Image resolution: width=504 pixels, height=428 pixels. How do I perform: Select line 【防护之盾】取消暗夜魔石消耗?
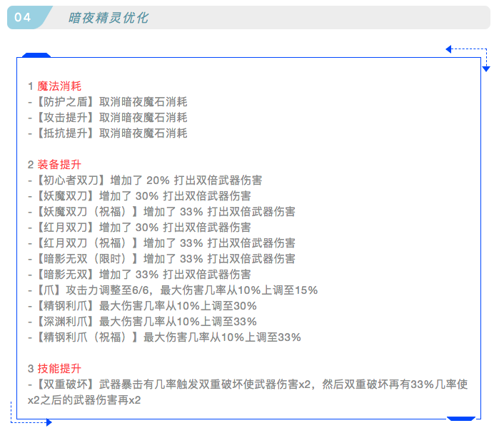[107, 102]
